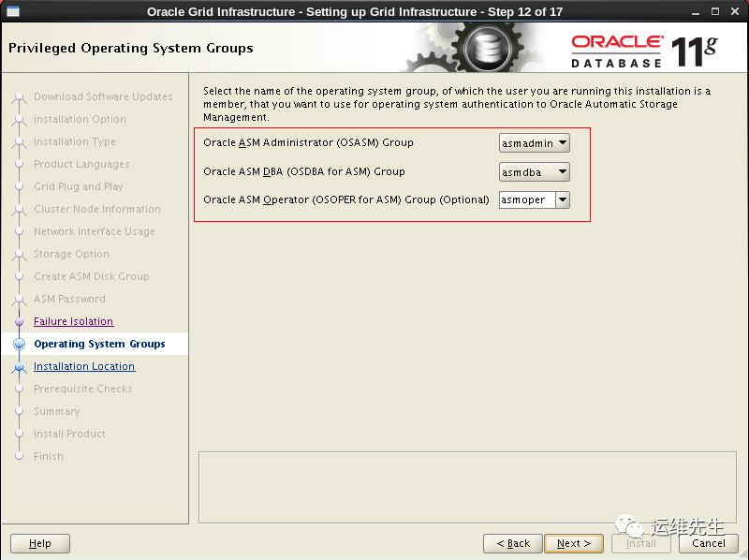Click the Finish step label
Screen dimensions: 749x560
coord(49,456)
